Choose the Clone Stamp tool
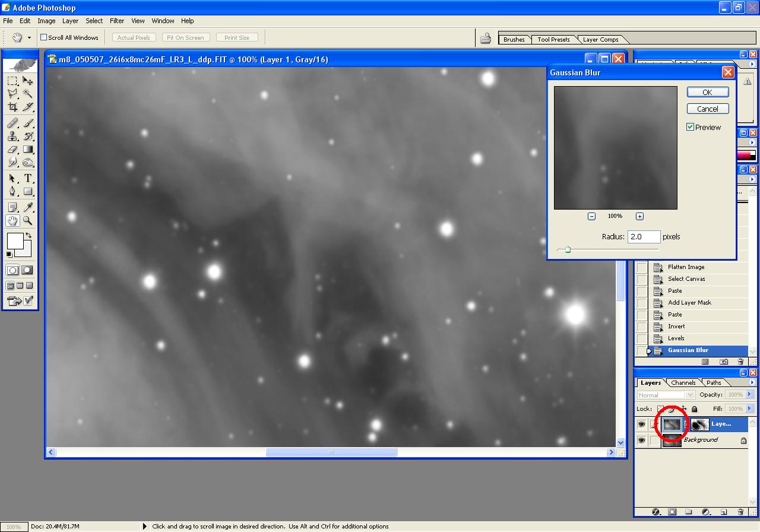Screen dimensions: 760x532 [12, 136]
